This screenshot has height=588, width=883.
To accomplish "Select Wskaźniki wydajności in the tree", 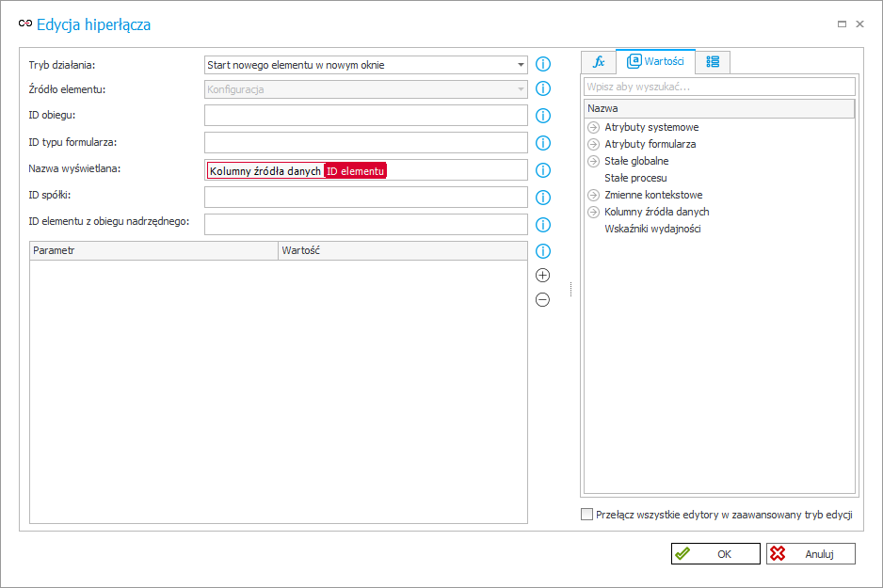I will (x=652, y=229).
